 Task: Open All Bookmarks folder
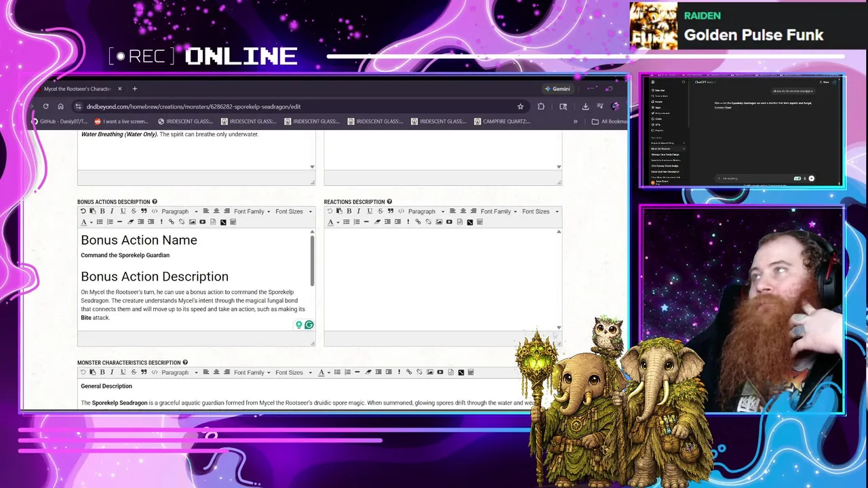tap(609, 121)
